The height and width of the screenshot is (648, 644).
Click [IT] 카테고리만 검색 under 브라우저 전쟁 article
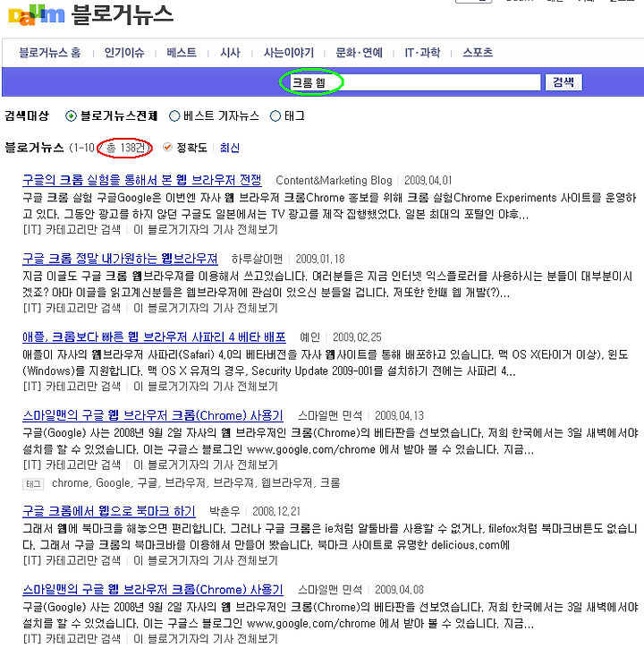[x=72, y=229]
